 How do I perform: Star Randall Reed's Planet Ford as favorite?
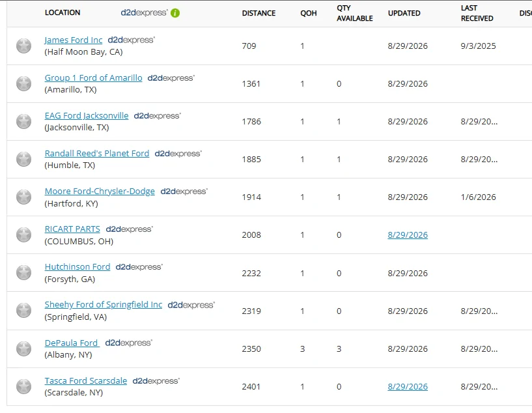coord(23,159)
